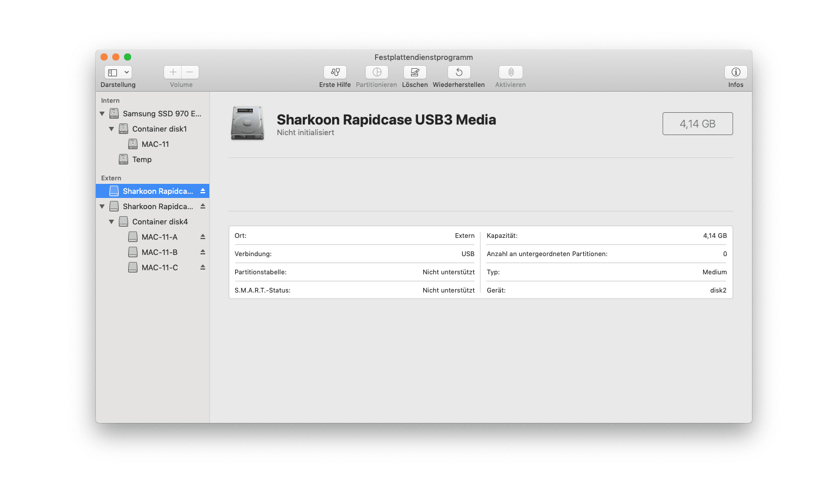Select the MAC-11 volume under Container disk1
This screenshot has height=504, width=836.
tap(152, 145)
